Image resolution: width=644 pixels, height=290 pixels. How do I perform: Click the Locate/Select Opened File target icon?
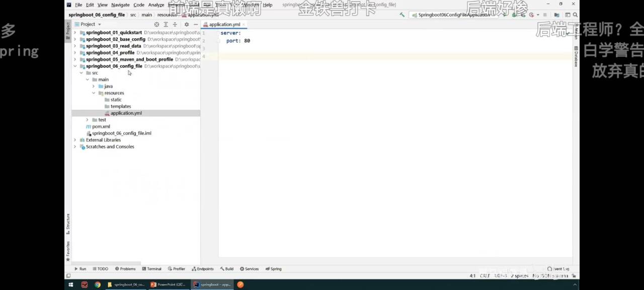(156, 24)
